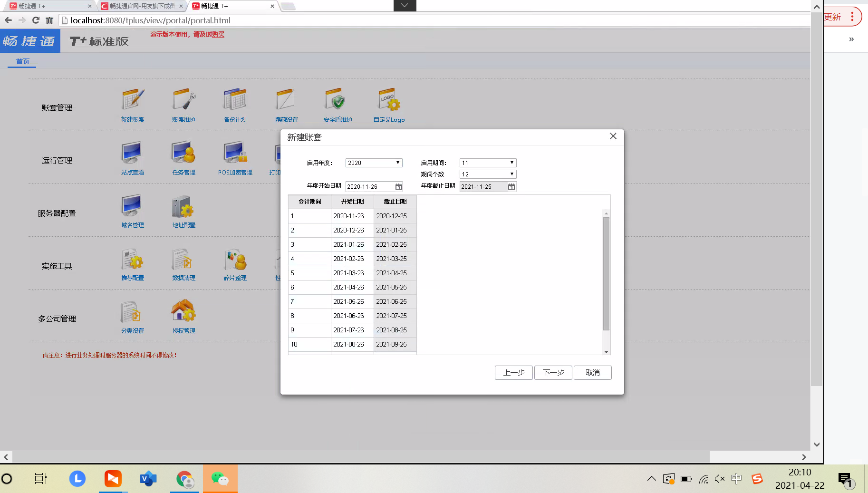Select the cell 2021-09-25 in period 10

395,344
